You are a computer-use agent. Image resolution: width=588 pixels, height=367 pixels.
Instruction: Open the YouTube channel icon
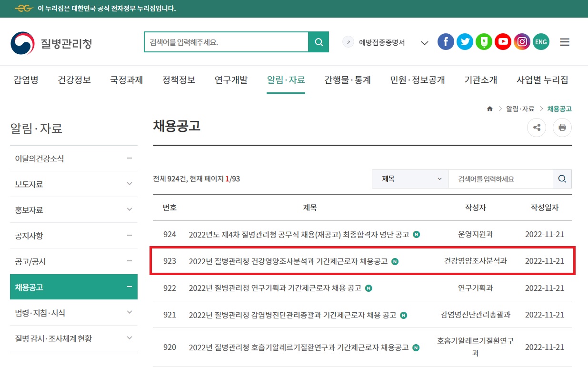(503, 42)
